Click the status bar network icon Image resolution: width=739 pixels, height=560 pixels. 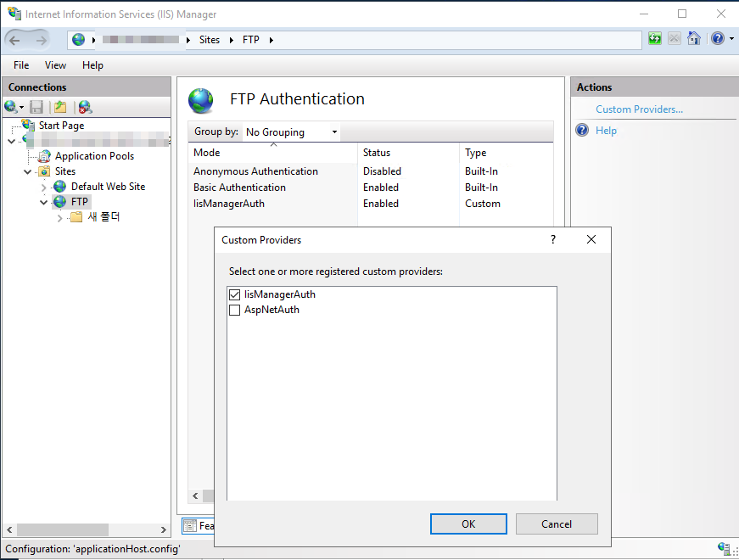(724, 548)
